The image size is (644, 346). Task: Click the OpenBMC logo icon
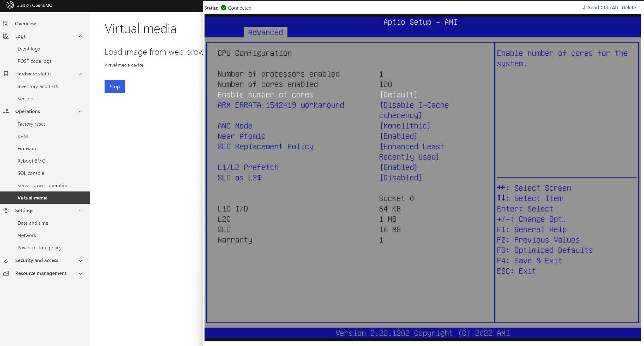[10, 5]
